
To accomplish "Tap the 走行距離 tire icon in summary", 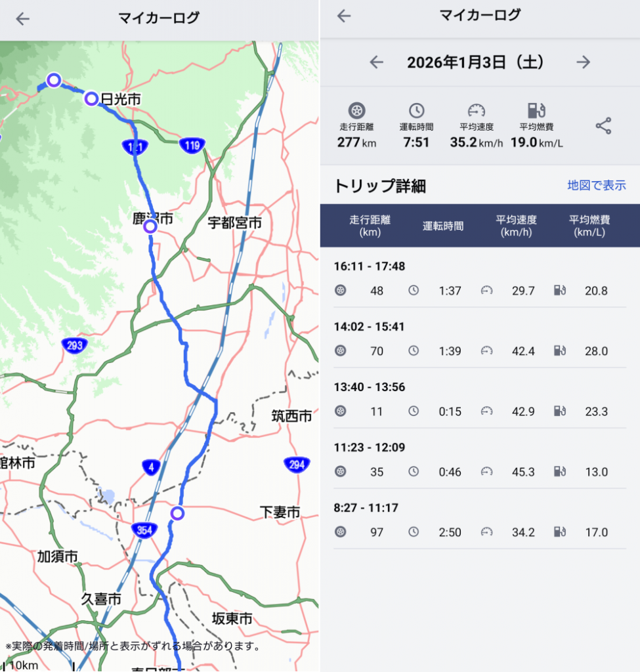I will [356, 110].
